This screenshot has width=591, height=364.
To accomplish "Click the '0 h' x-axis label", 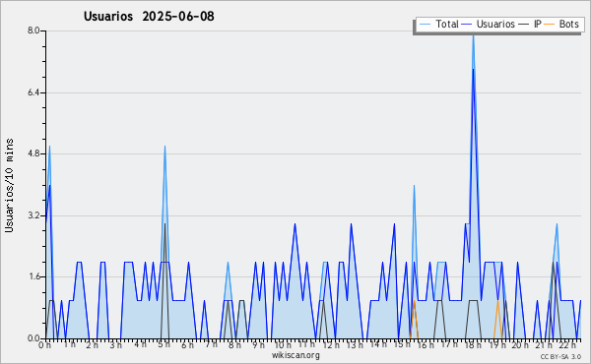I will point(45,345).
